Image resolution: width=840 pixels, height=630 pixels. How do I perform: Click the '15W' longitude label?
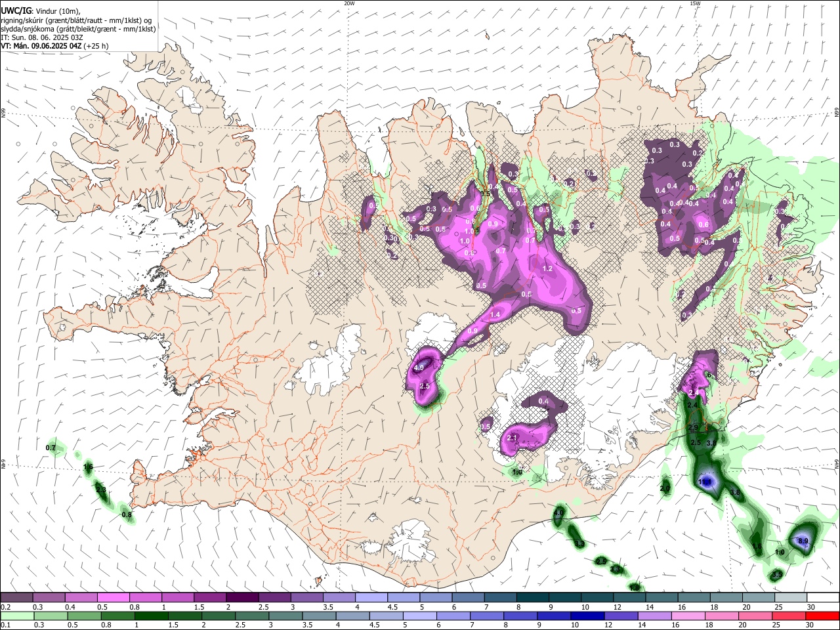pyautogui.click(x=695, y=3)
